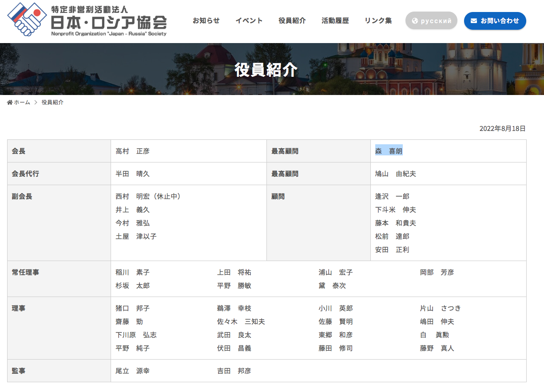Click the envelope icon in the contact button

(x=474, y=21)
